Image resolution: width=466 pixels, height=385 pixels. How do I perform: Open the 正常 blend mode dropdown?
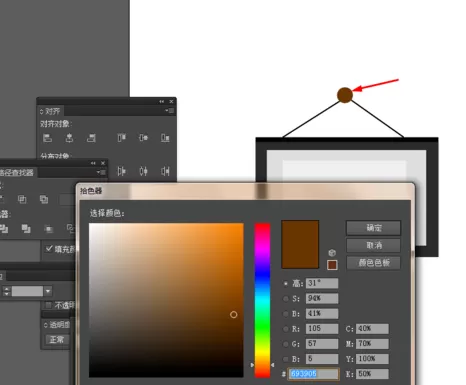tap(57, 340)
